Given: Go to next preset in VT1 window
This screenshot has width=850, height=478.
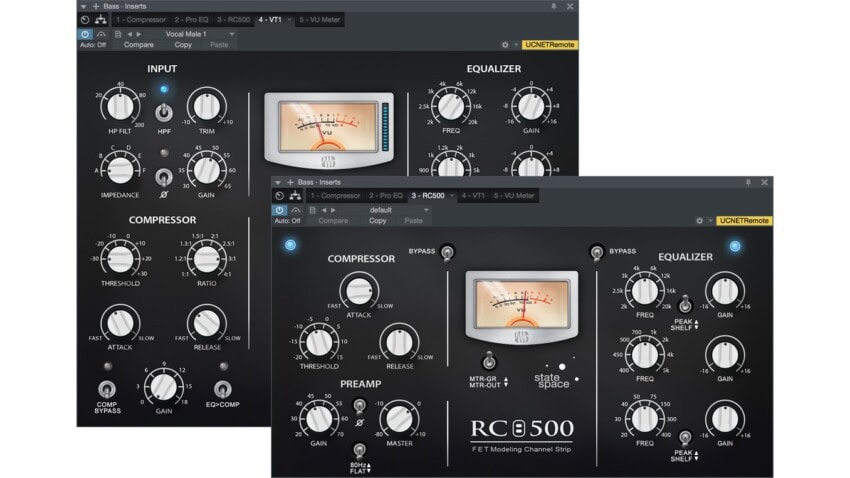Looking at the screenshot, I should (139, 34).
